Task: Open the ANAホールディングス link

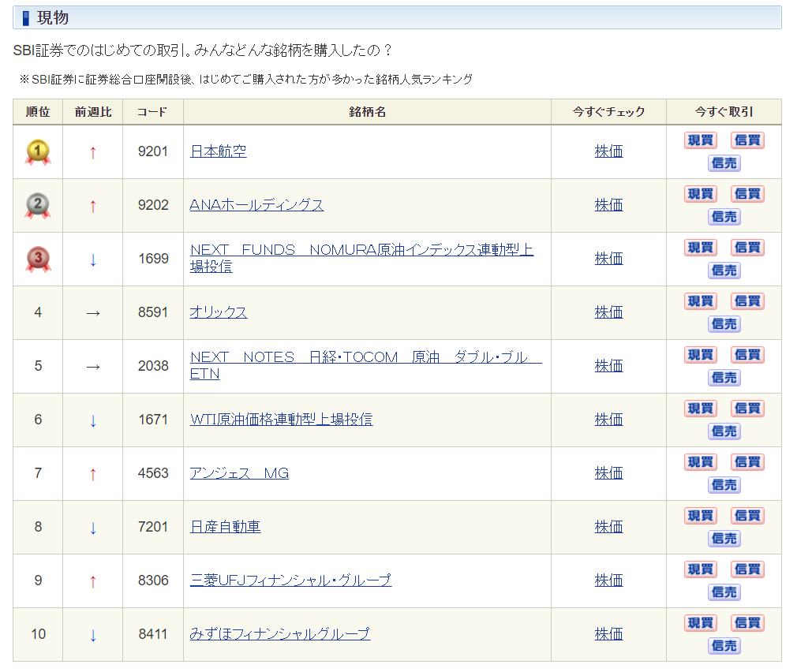Action: click(256, 205)
